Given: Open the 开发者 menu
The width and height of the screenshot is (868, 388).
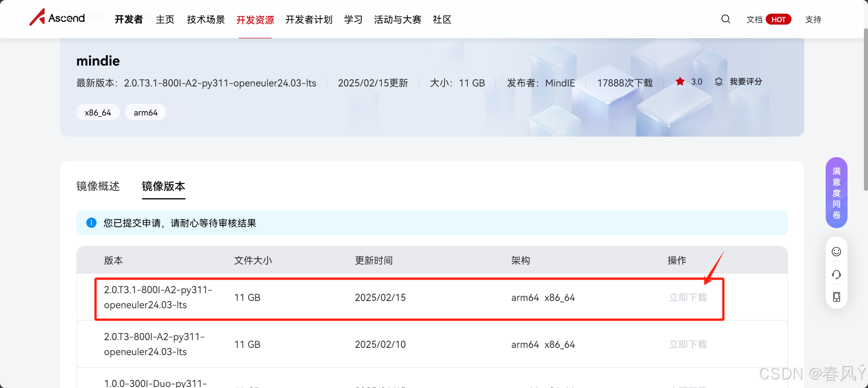Looking at the screenshot, I should tap(129, 20).
